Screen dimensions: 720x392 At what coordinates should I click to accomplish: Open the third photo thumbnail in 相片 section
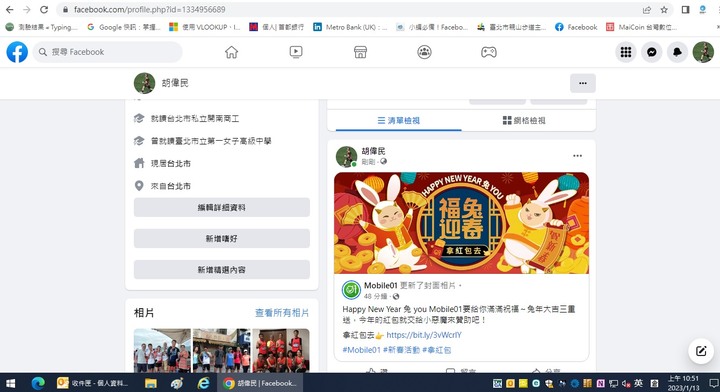tap(281, 350)
